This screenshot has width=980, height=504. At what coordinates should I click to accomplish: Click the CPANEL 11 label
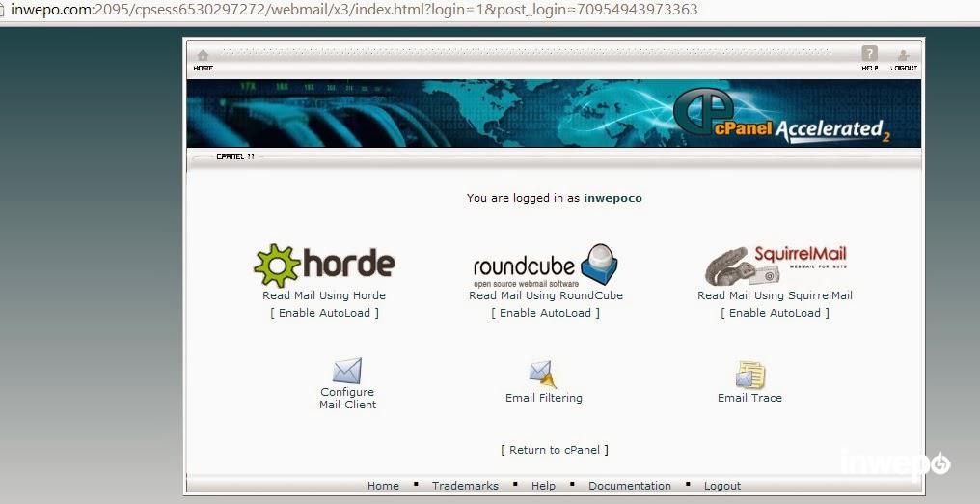point(235,157)
